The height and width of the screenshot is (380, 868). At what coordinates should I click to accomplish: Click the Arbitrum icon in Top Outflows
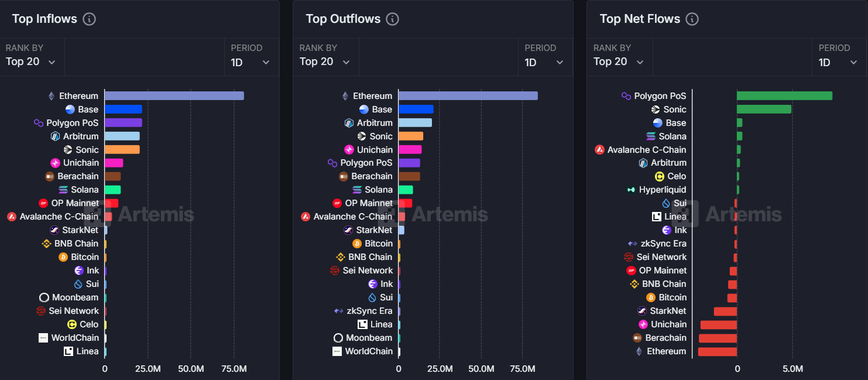pyautogui.click(x=349, y=123)
